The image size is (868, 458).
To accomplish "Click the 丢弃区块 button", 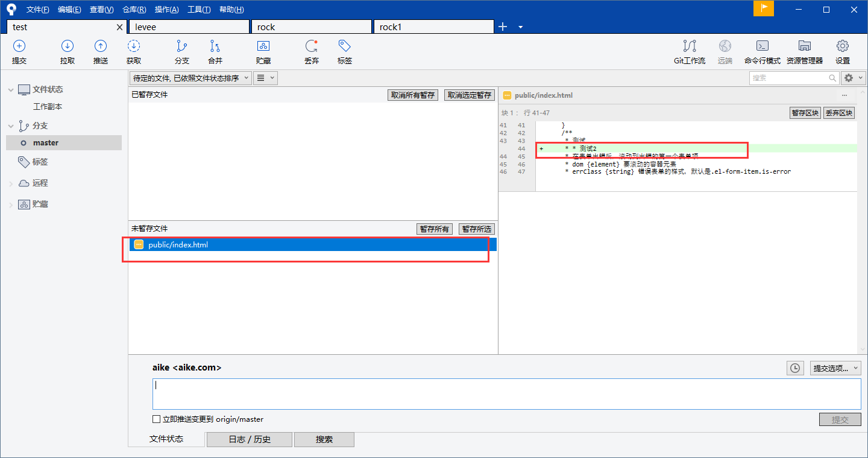I will [839, 113].
